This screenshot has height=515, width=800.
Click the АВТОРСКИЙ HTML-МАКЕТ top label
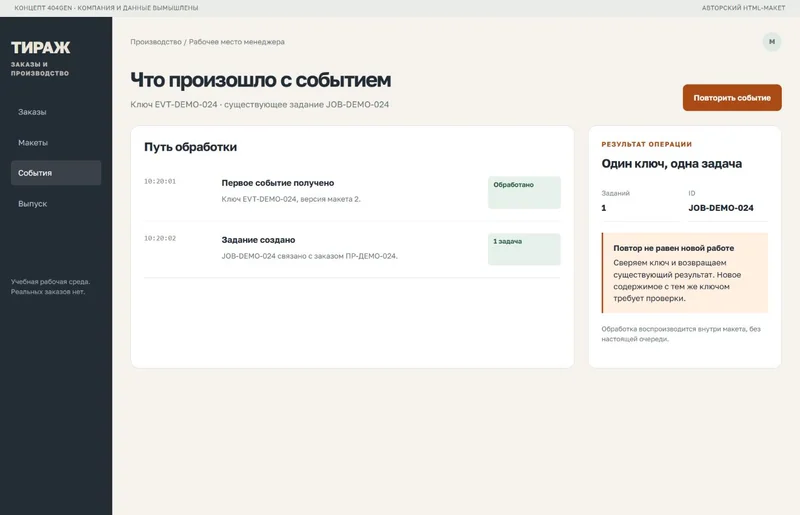(x=743, y=8)
